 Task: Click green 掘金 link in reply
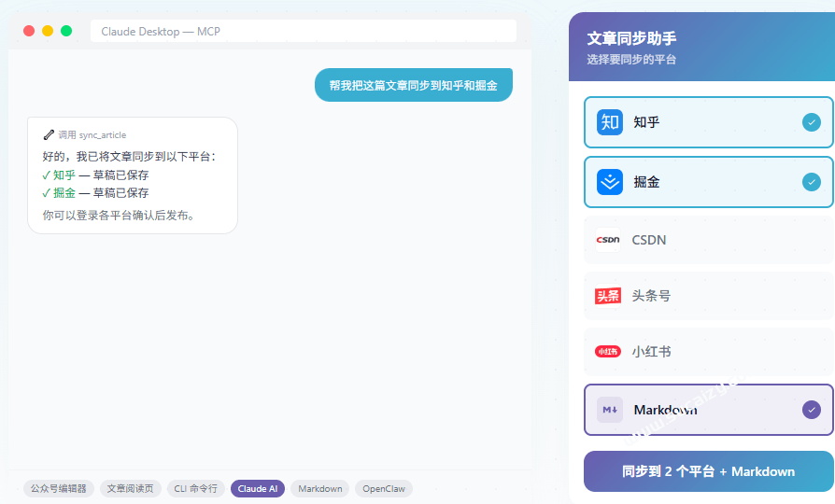tap(64, 192)
